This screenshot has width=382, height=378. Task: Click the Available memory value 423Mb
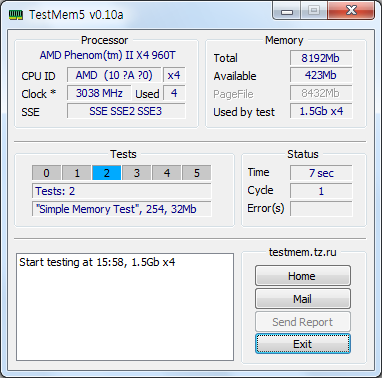click(x=321, y=75)
